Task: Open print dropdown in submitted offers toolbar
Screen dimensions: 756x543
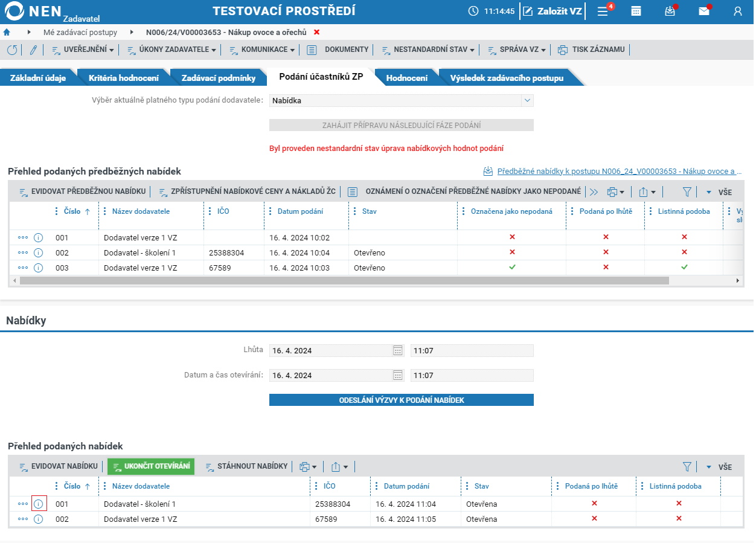Action: (x=308, y=466)
